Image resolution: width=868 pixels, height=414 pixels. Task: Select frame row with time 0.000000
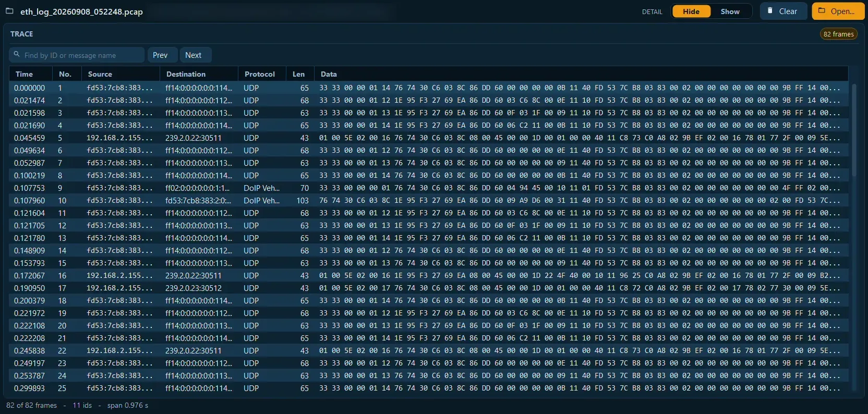point(429,88)
